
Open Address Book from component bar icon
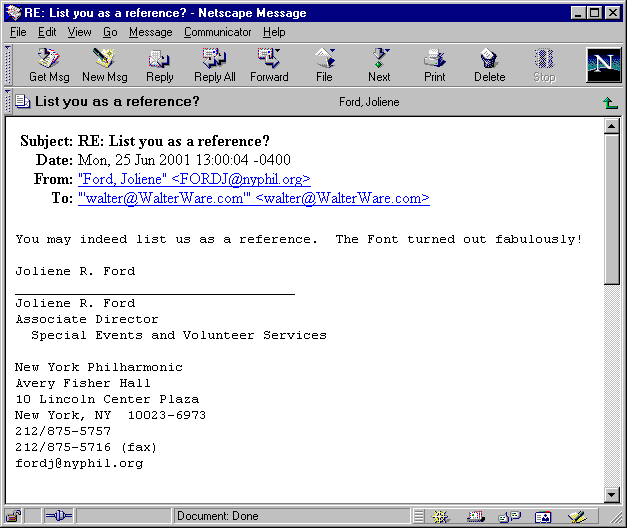543,517
